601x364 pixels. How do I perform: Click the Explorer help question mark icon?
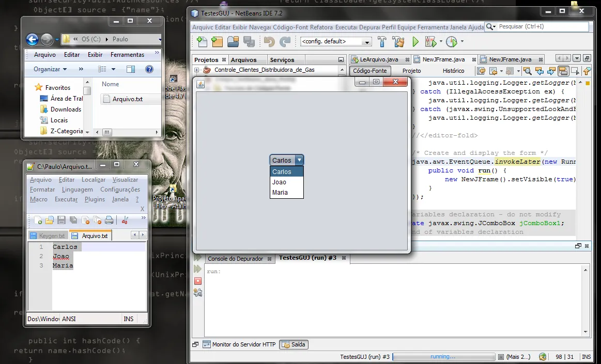pyautogui.click(x=149, y=69)
